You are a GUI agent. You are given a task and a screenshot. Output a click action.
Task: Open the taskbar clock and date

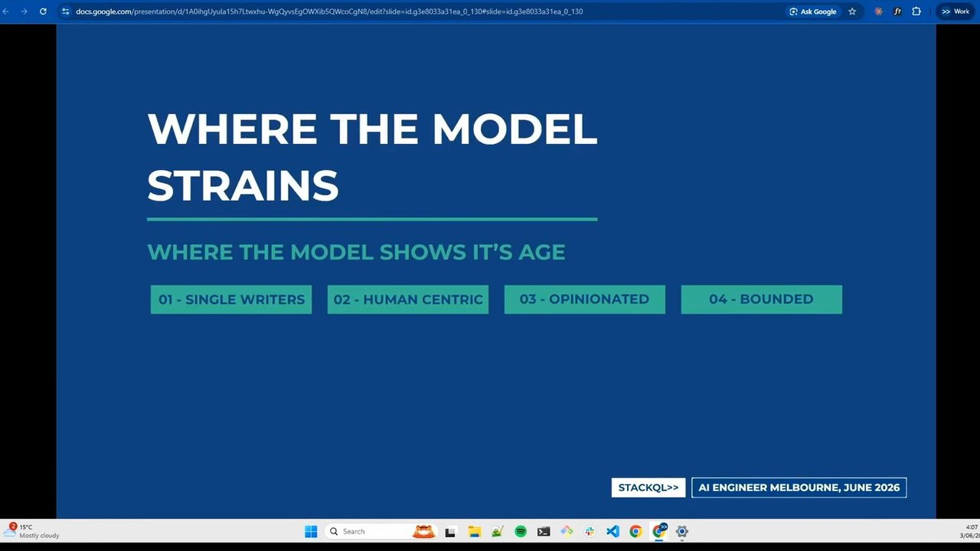point(971,531)
